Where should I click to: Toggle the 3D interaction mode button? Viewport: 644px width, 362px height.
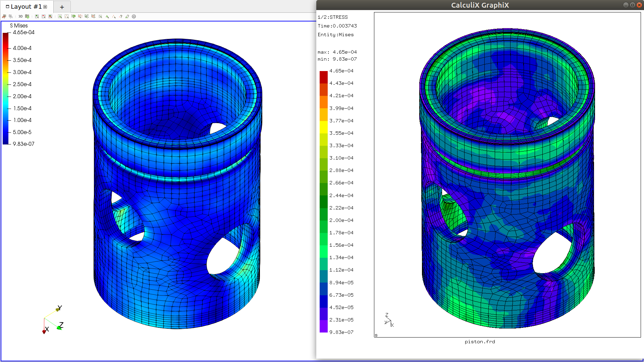point(20,16)
